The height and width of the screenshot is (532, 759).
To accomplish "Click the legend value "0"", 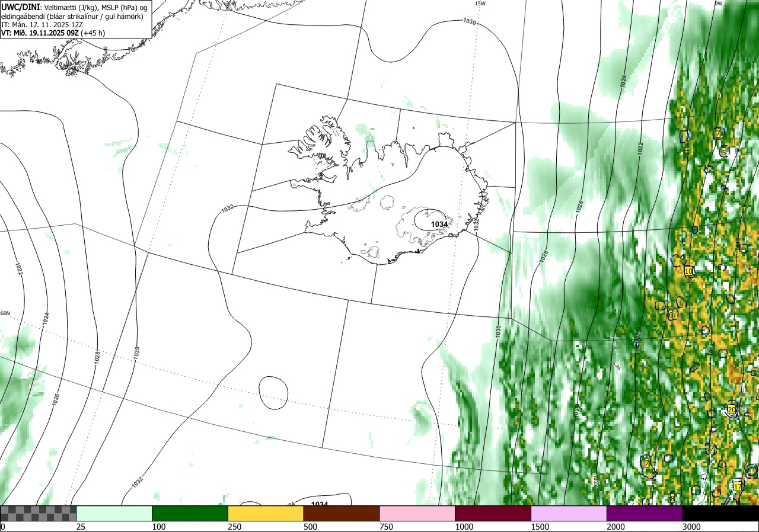I will point(3,527).
